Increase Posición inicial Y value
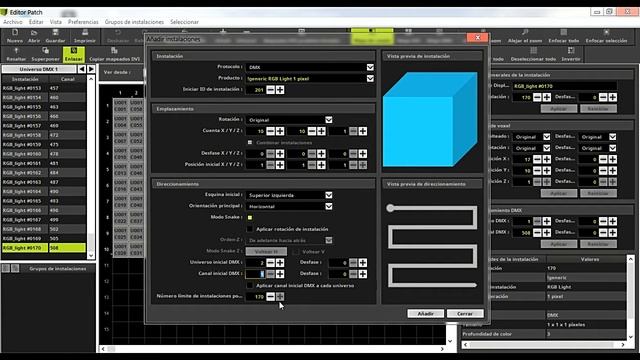Image resolution: width=640 pixels, height=360 pixels. (321, 165)
